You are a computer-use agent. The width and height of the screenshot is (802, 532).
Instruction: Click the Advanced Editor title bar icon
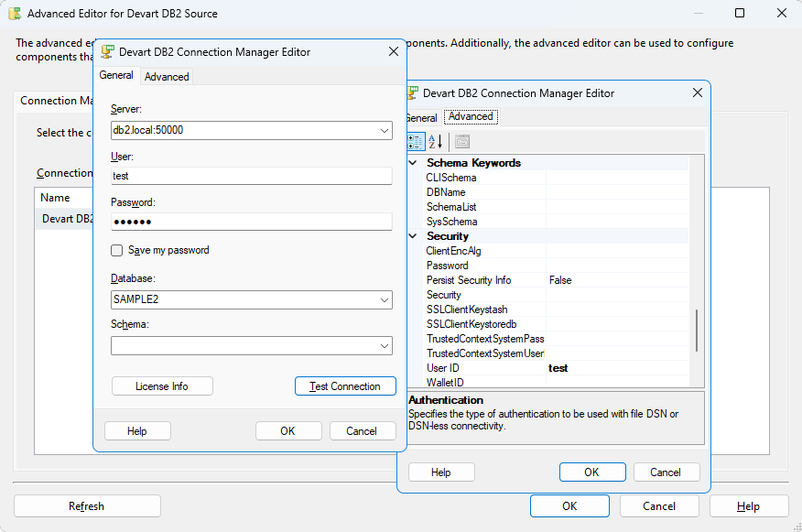pos(15,14)
